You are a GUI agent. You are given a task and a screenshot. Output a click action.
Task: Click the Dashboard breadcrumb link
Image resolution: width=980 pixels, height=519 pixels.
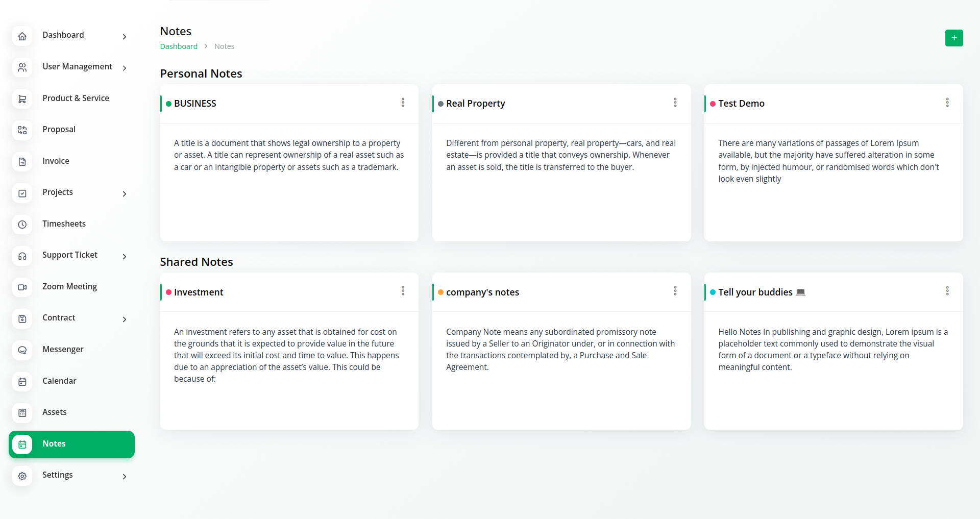click(179, 46)
